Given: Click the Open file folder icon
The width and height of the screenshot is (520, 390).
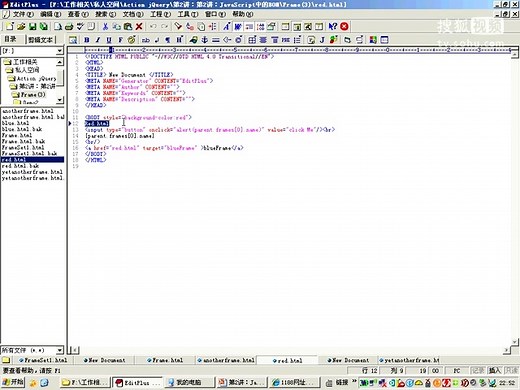Looking at the screenshot, I should (x=21, y=26).
